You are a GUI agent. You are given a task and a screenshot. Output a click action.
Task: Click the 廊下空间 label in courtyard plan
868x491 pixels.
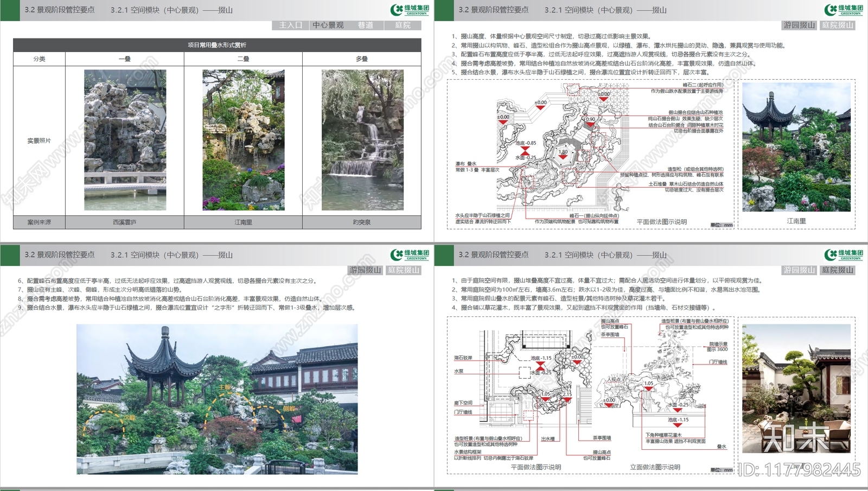[463, 403]
